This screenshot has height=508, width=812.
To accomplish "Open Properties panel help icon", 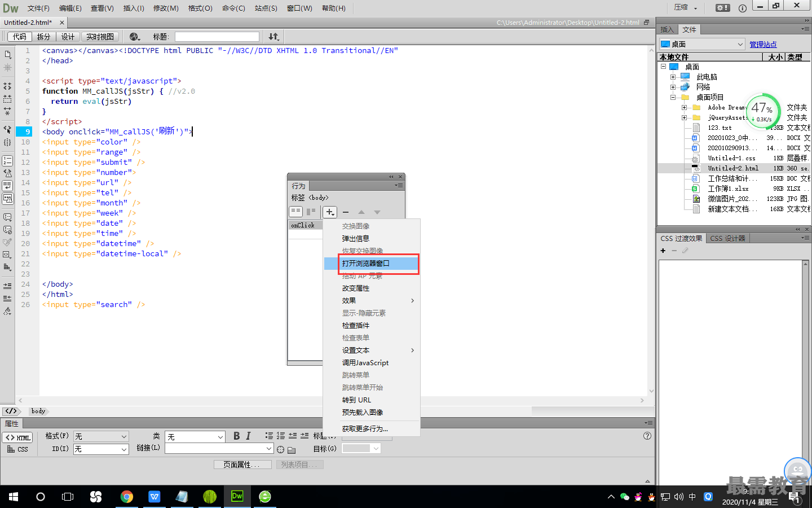I will (647, 436).
